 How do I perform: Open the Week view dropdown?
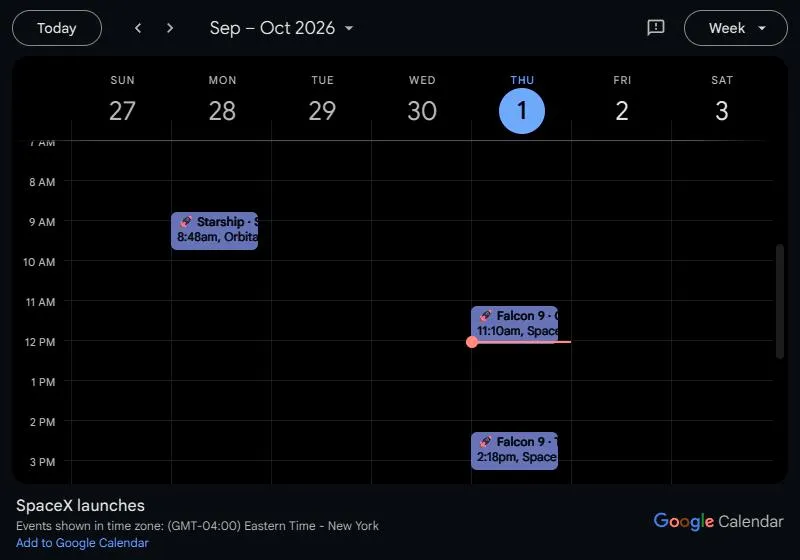pyautogui.click(x=736, y=28)
